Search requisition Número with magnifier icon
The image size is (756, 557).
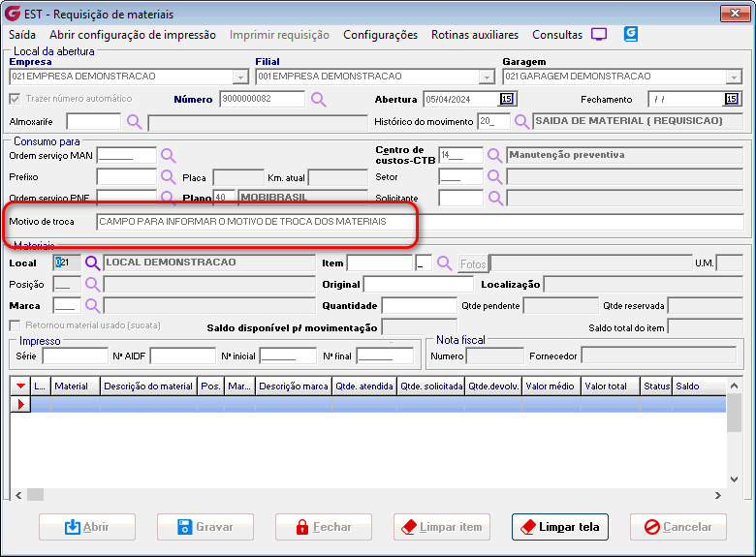318,100
